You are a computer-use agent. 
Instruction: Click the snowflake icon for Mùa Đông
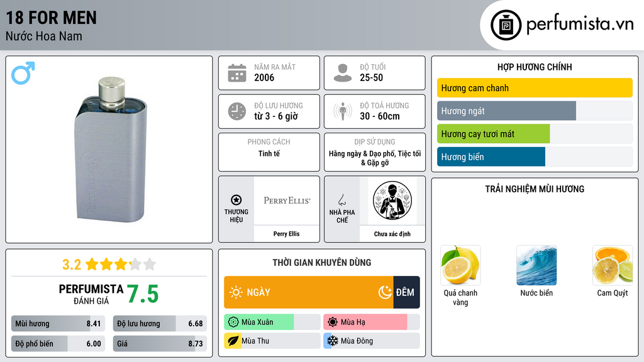(333, 341)
